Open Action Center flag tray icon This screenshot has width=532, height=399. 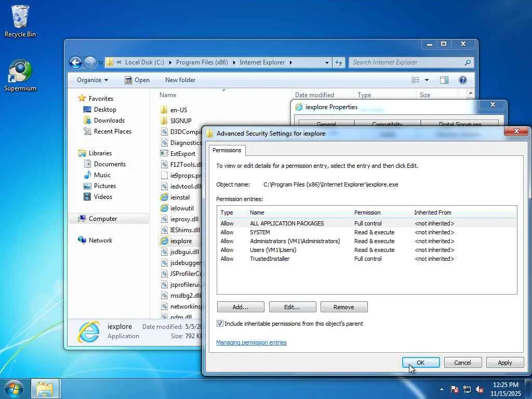point(455,390)
